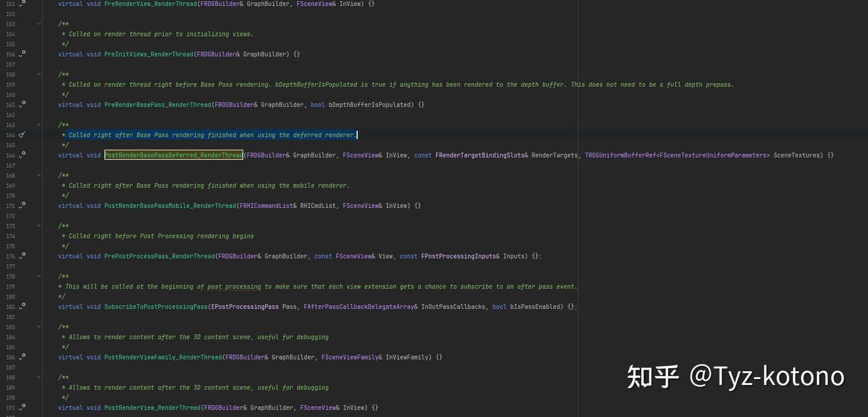Click the override marker beside PostRenderViewFamily_RenderThread
Viewport: 868px width, 417px height.
pos(22,357)
